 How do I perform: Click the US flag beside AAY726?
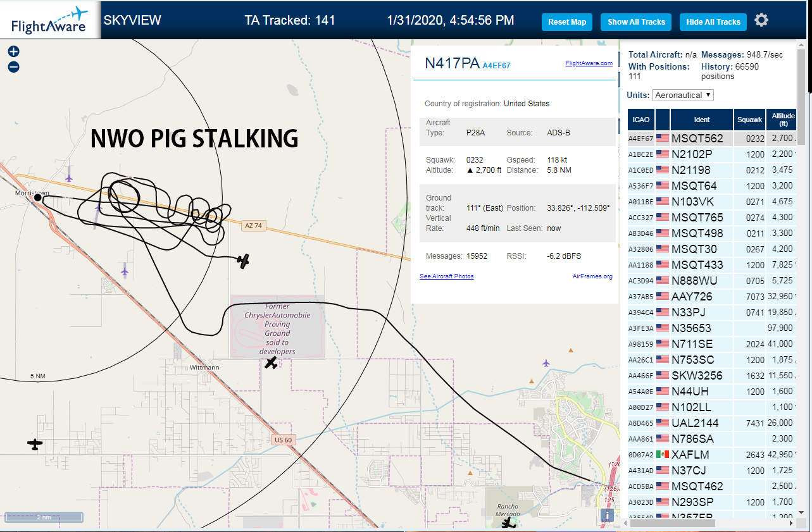(663, 296)
